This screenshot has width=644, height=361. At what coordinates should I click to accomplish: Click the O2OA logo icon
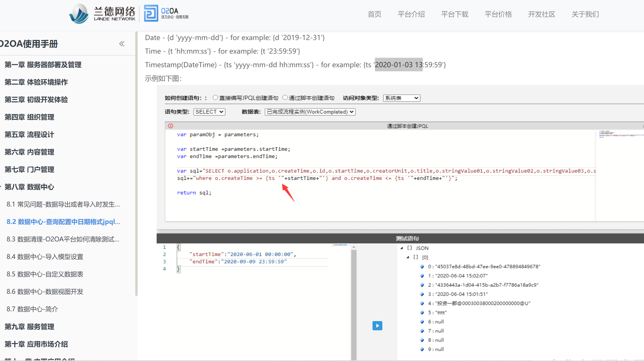click(x=151, y=13)
